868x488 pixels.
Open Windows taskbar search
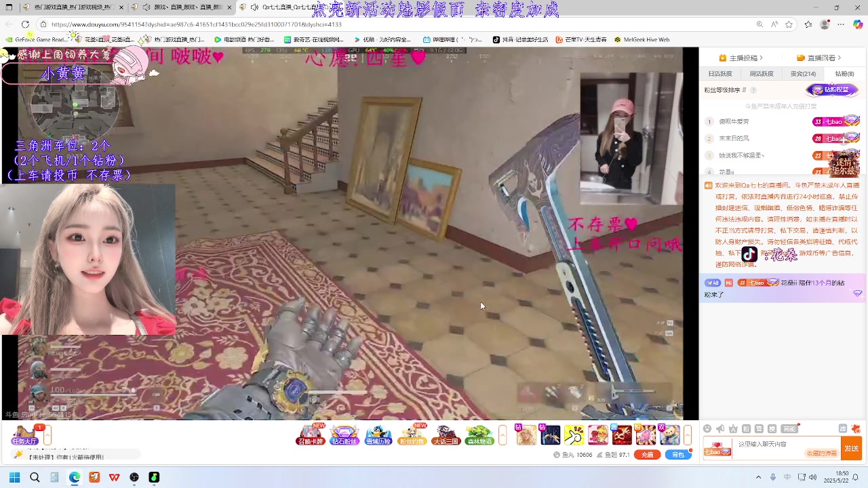pyautogui.click(x=35, y=477)
